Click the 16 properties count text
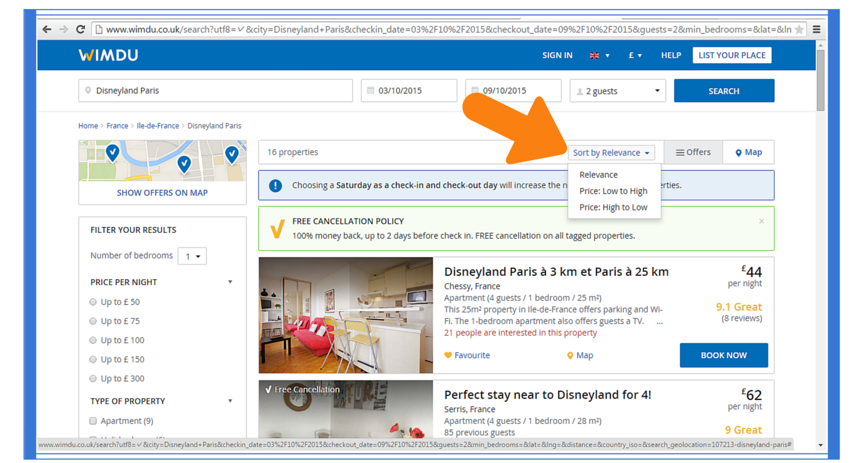The width and height of the screenshot is (868, 463). click(293, 152)
